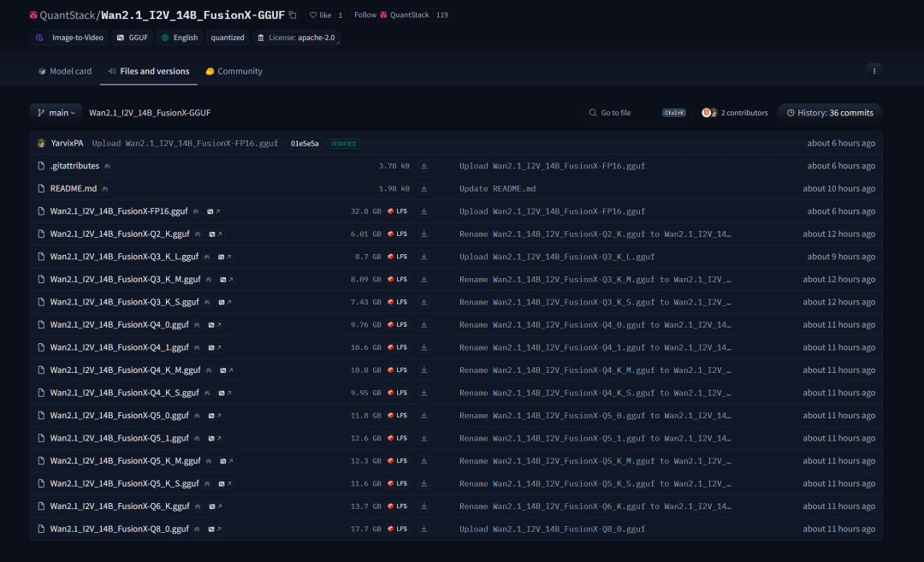
Task: Copy the model name to clipboard
Action: coord(293,15)
